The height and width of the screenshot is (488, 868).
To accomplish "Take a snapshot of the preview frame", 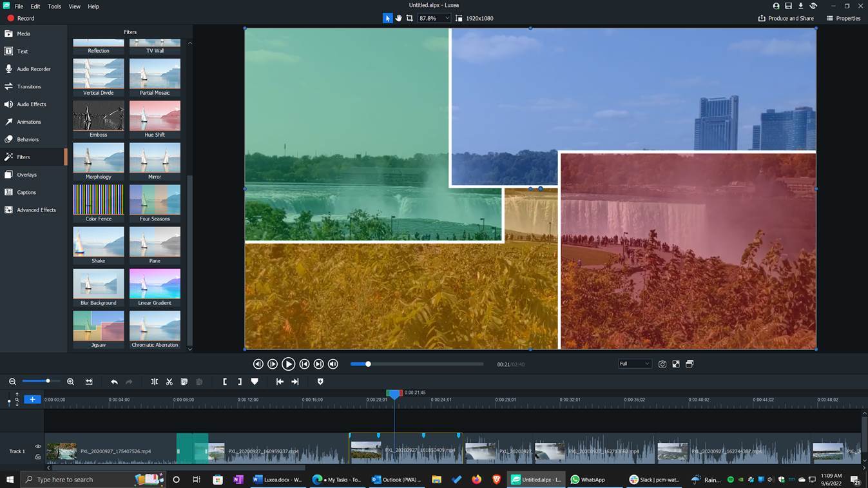I will 662,364.
